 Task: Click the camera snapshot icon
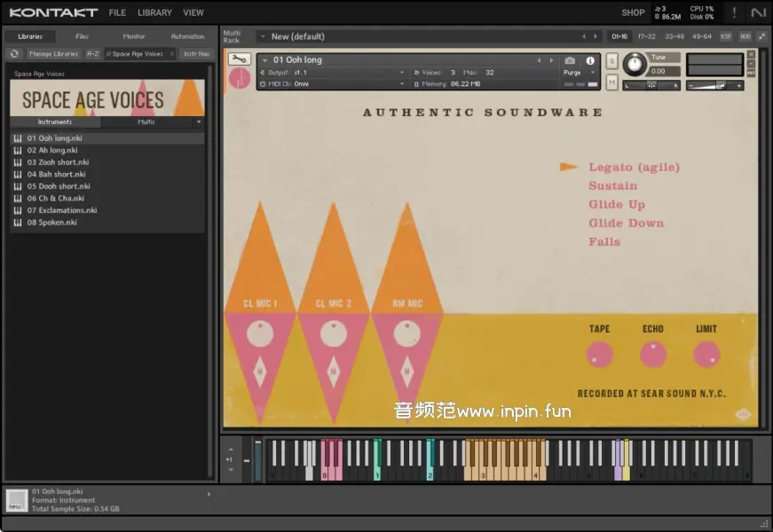(570, 60)
